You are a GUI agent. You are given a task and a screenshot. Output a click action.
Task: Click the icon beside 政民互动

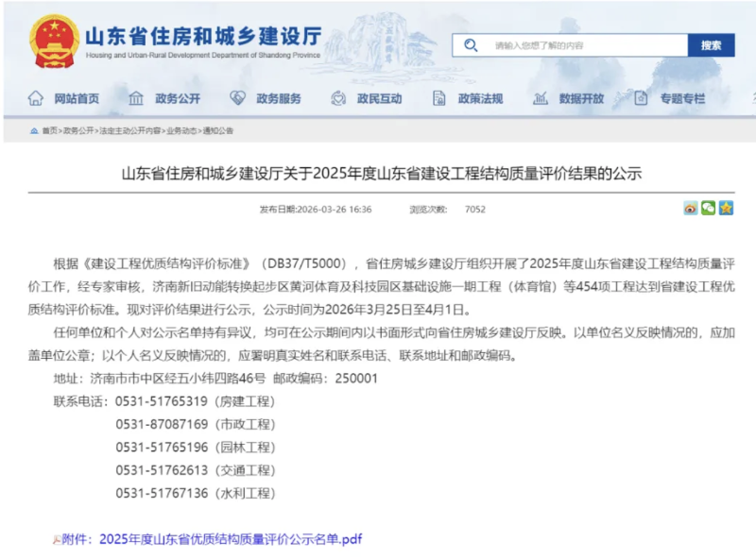coord(338,98)
